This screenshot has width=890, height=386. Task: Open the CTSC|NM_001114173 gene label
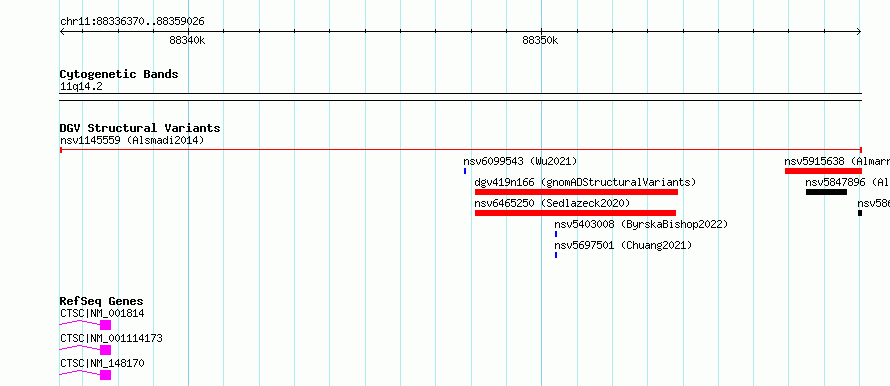111,338
